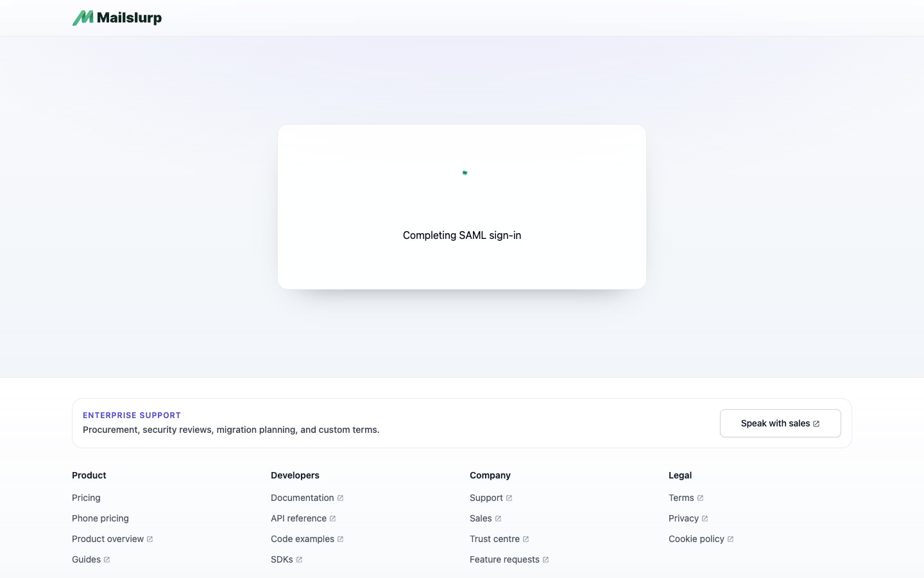Screen dimensions: 924x578
Task: Click external-link icon beside Feature requests
Action: pyautogui.click(x=545, y=560)
